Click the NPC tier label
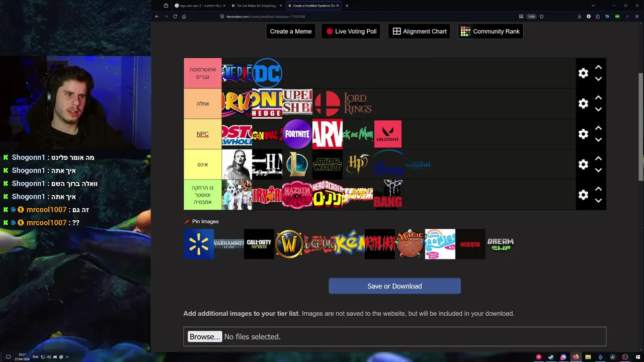Screen dimensions: 644x362 pos(203,134)
